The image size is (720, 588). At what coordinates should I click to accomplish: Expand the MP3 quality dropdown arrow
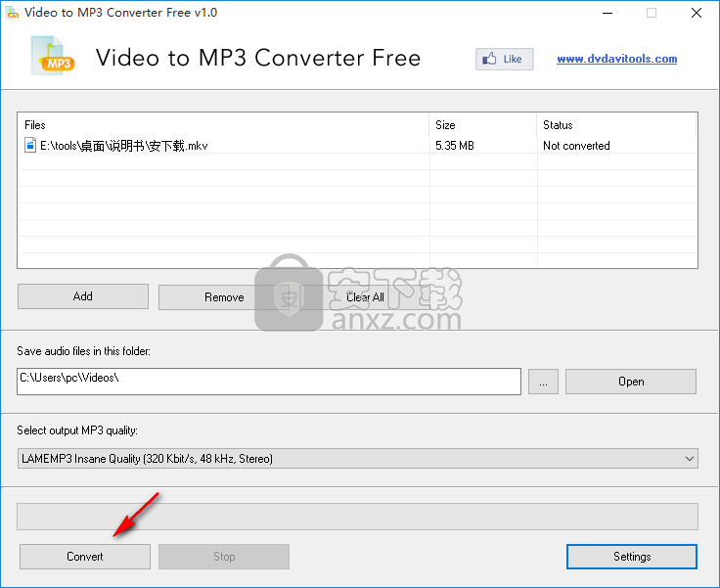point(690,459)
